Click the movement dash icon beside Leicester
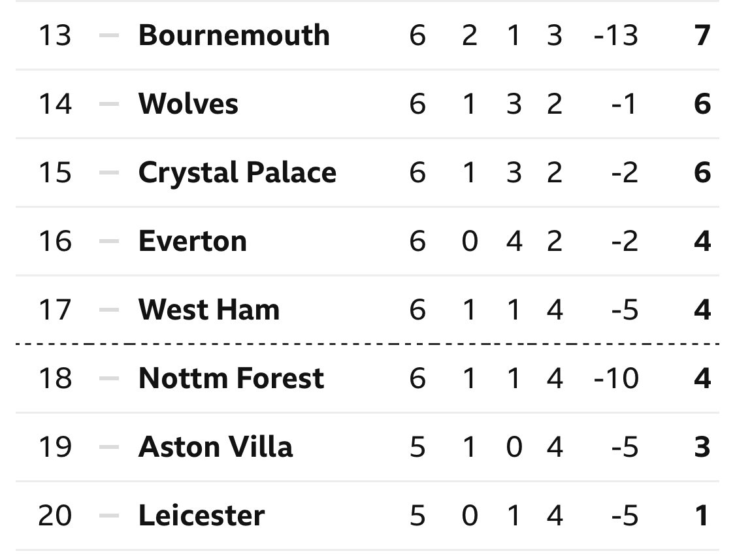Screen dimensions: 735x560 click(x=108, y=516)
